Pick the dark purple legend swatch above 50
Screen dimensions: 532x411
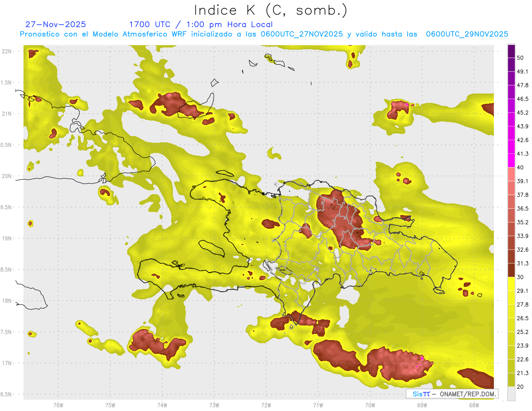pos(512,51)
